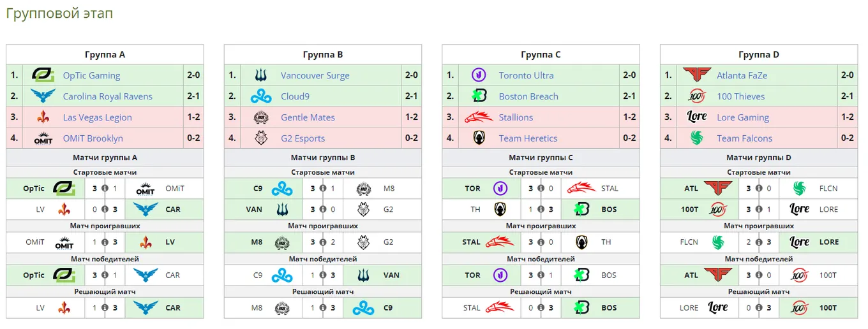868x329 pixels.
Task: Open the Boston Breach team link
Action: tap(528, 96)
